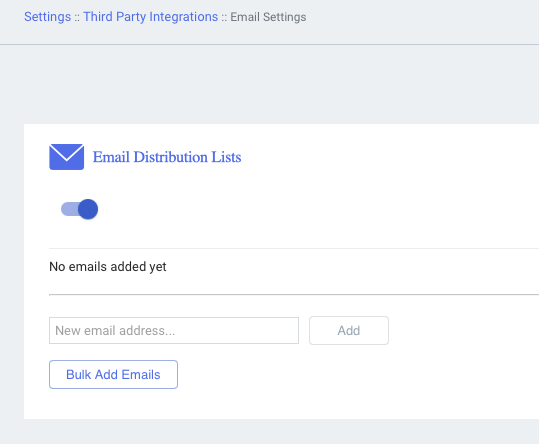Add the entered email with Add button
Screen dimensions: 539x444
pos(349,331)
